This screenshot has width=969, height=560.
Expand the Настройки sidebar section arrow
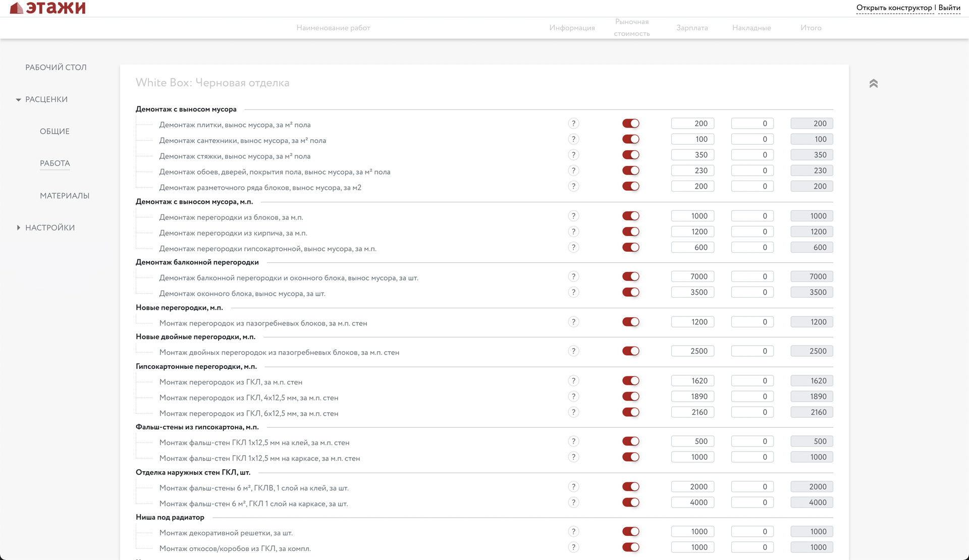click(18, 228)
